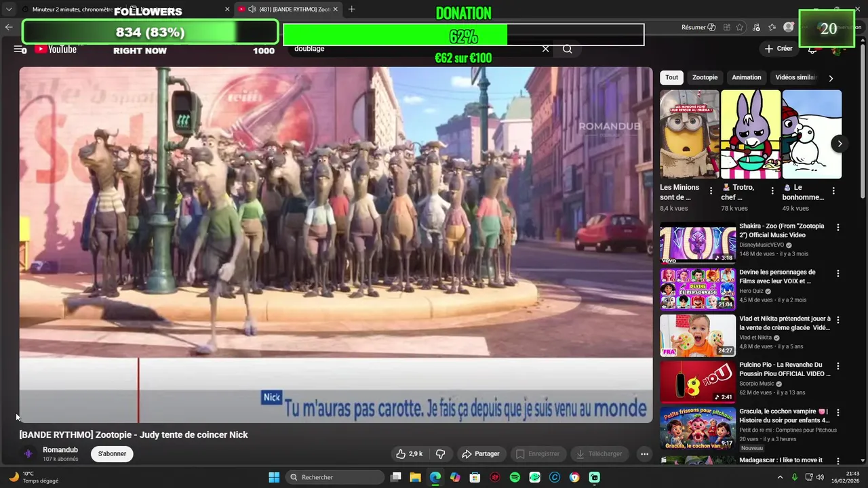The width and height of the screenshot is (868, 488).
Task: Open the tab search dropdown arrow
Action: (9, 9)
